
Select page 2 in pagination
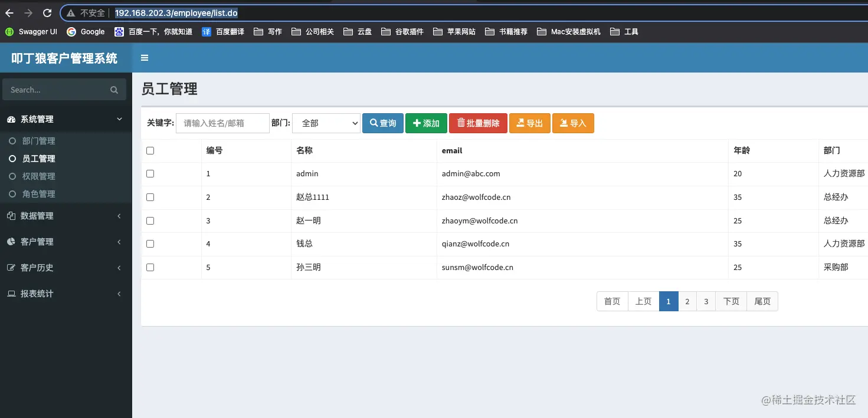click(x=687, y=301)
